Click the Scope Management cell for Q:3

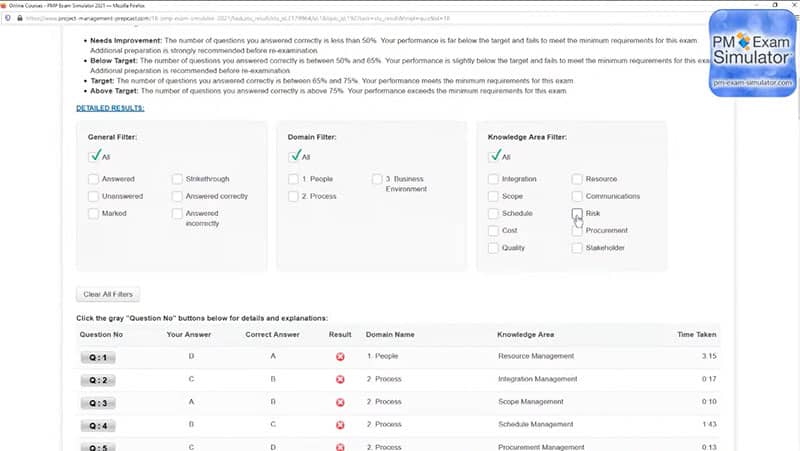(531, 402)
